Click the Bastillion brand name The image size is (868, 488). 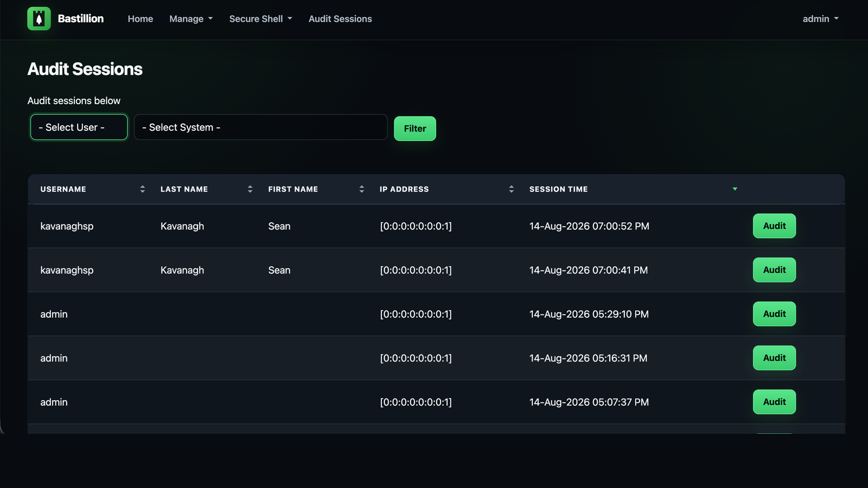point(81,18)
